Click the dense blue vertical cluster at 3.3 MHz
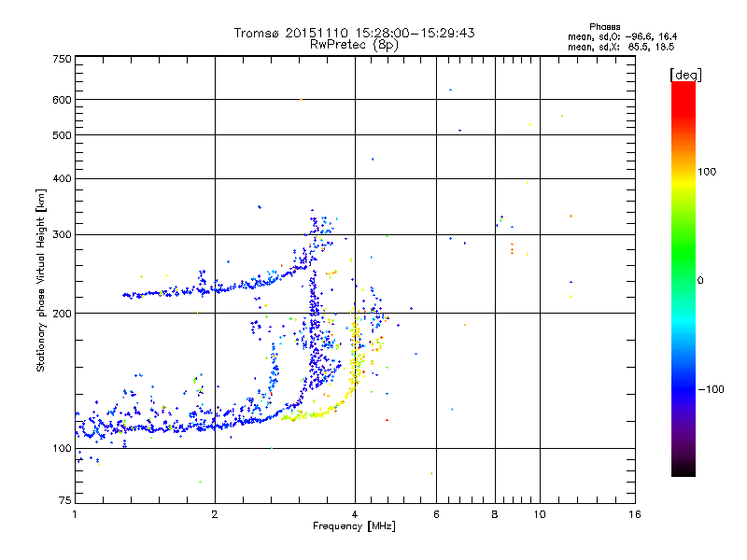 [314, 329]
